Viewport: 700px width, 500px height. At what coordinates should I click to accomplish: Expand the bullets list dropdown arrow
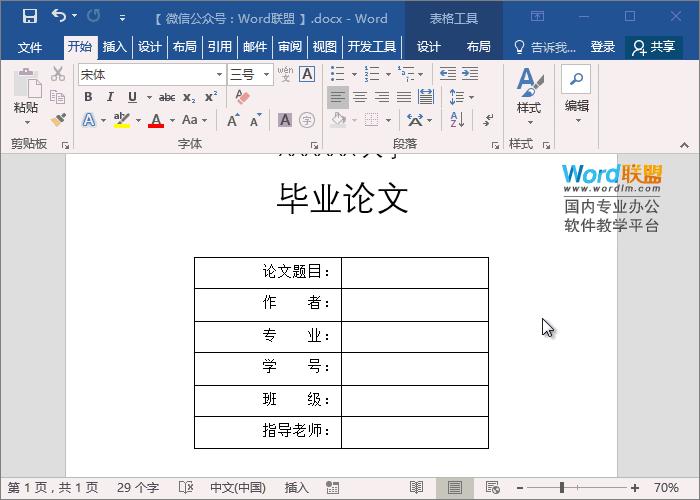(x=354, y=74)
